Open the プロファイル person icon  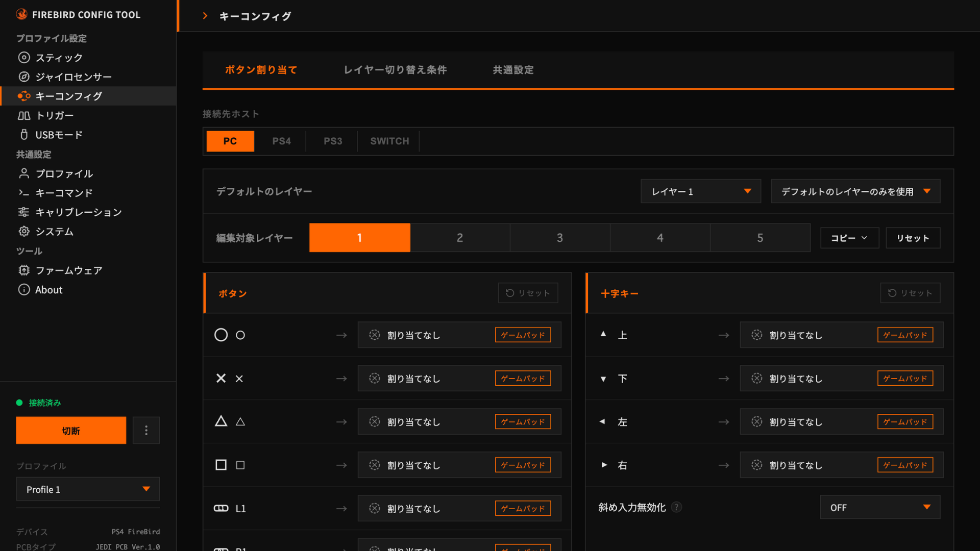[x=24, y=173]
